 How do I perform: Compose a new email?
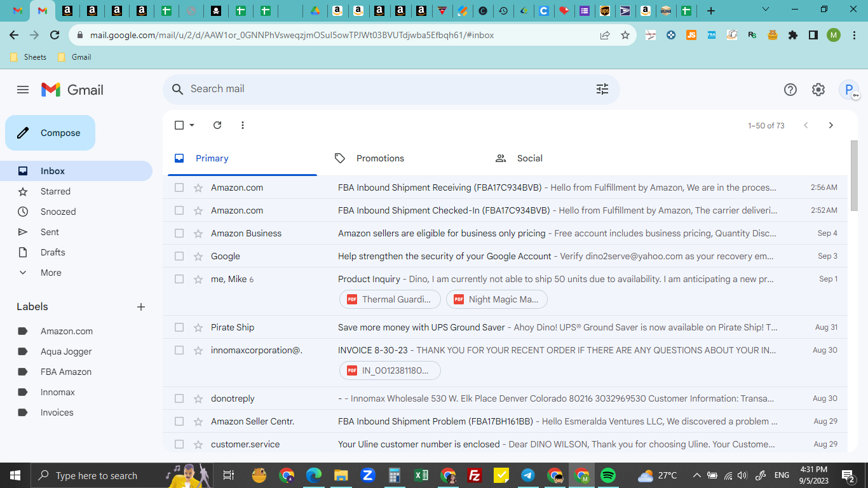50,133
